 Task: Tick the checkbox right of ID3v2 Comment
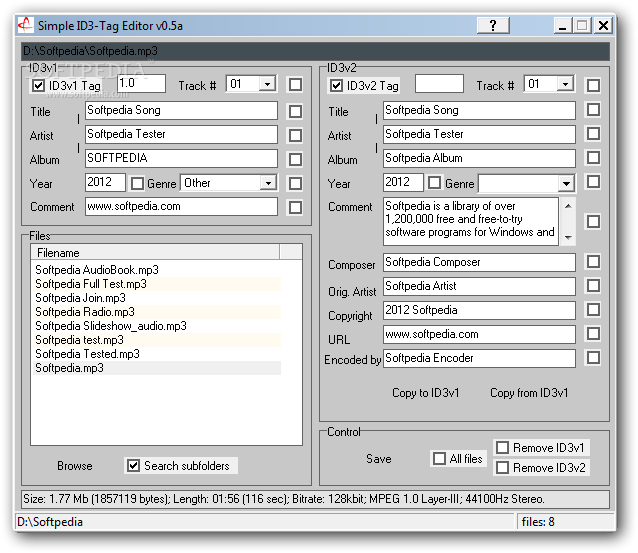(x=593, y=222)
